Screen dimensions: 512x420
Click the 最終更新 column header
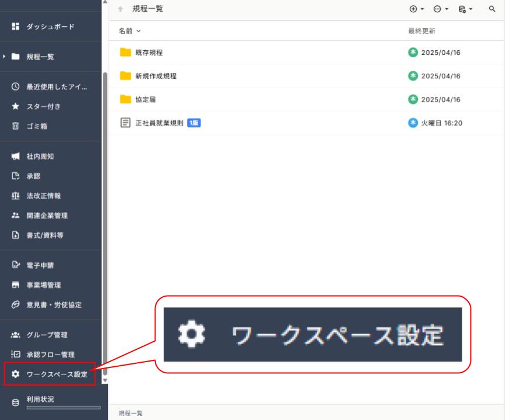click(421, 31)
